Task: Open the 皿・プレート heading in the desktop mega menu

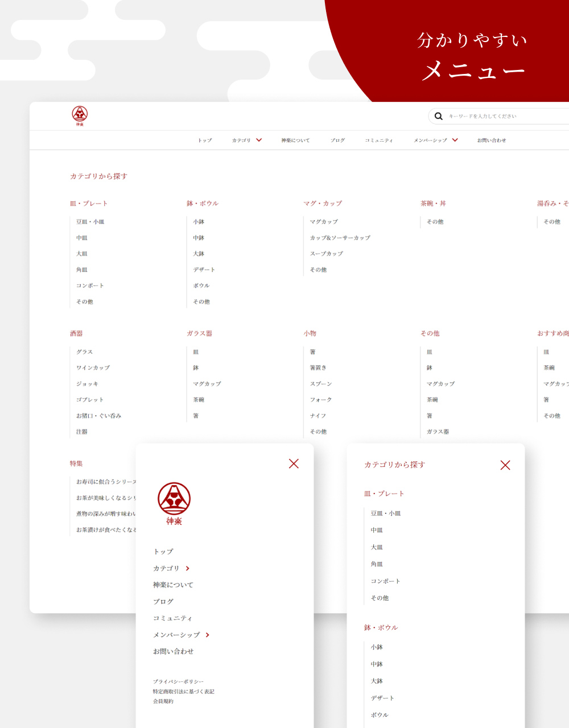Action: point(89,203)
